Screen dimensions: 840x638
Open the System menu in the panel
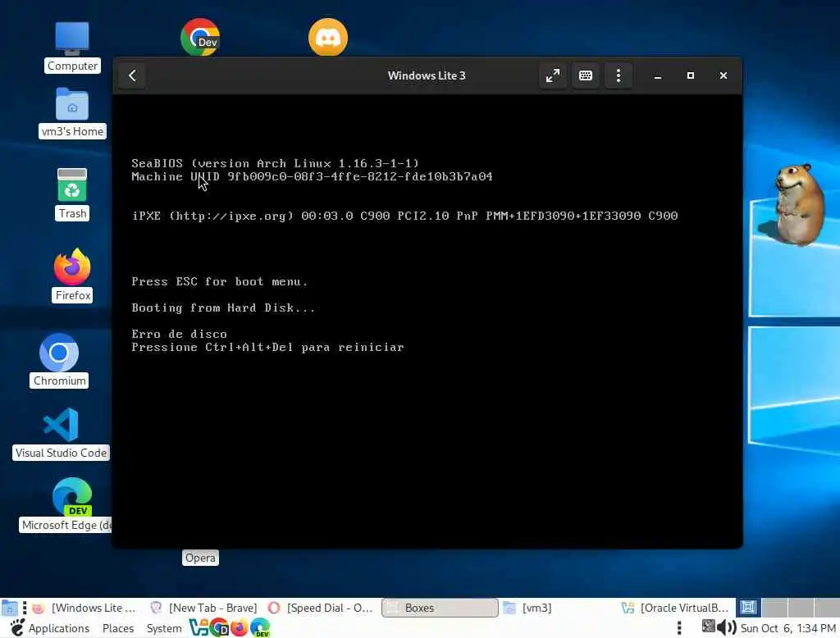[164, 628]
